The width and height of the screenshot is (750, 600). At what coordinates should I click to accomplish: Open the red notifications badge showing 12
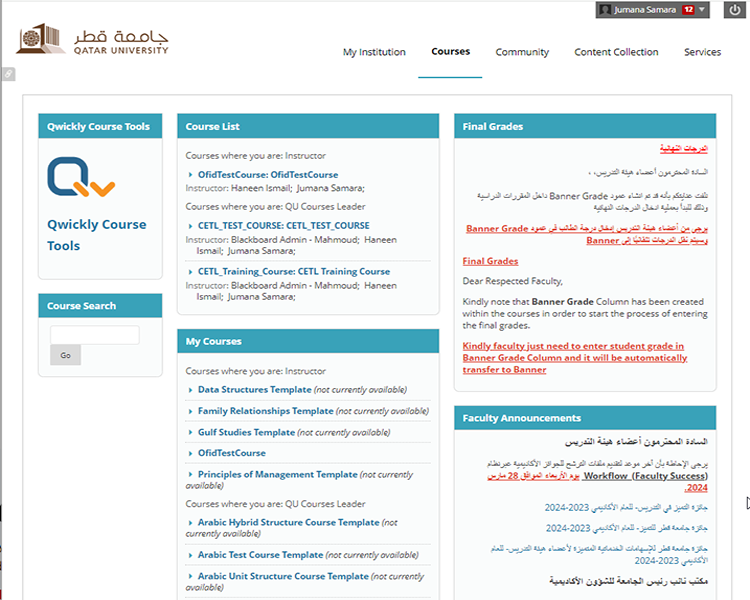tap(688, 10)
